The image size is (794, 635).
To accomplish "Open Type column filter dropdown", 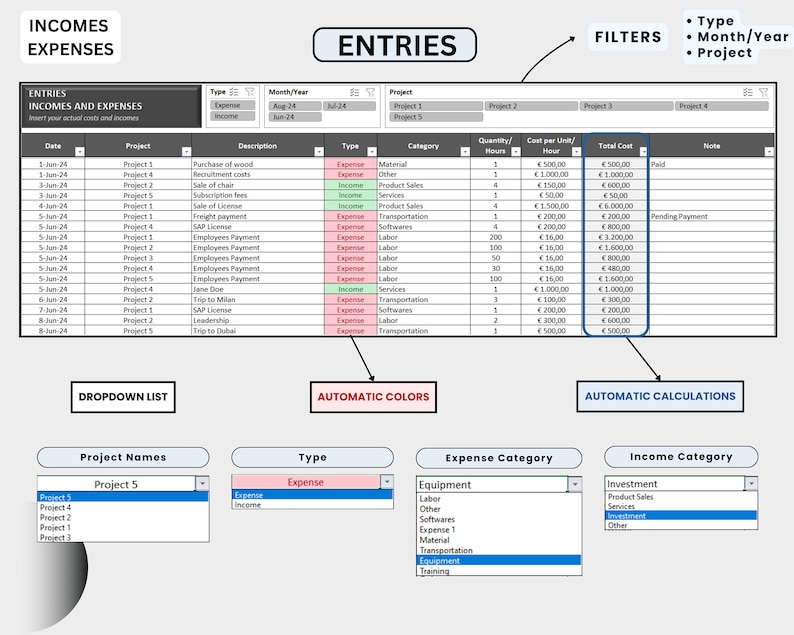I will click(372, 151).
